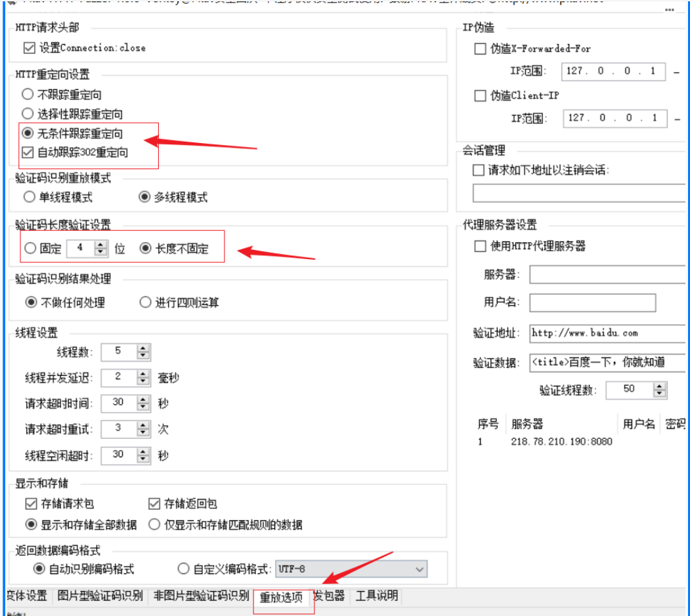
Task: Decrease 线程数 value with down arrow
Action: tap(143, 356)
